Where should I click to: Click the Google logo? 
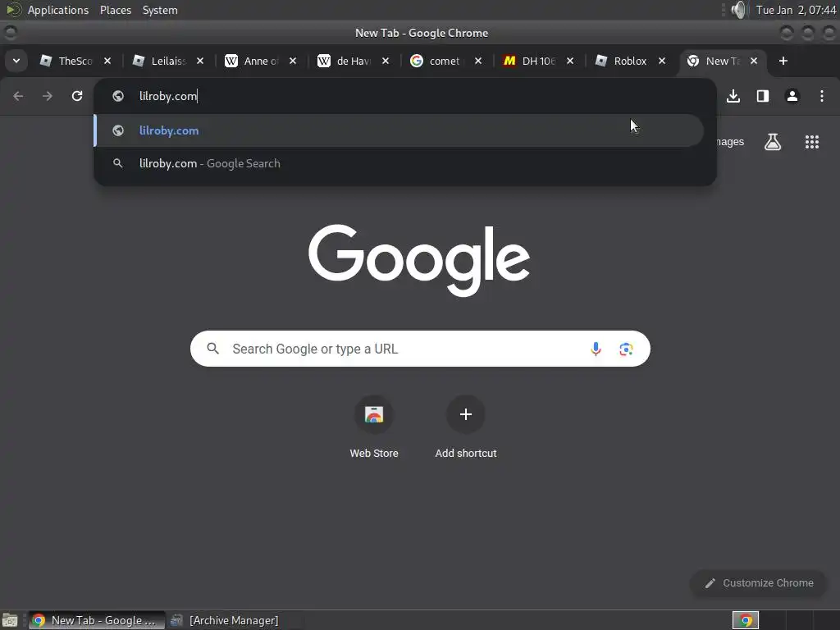[419, 260]
